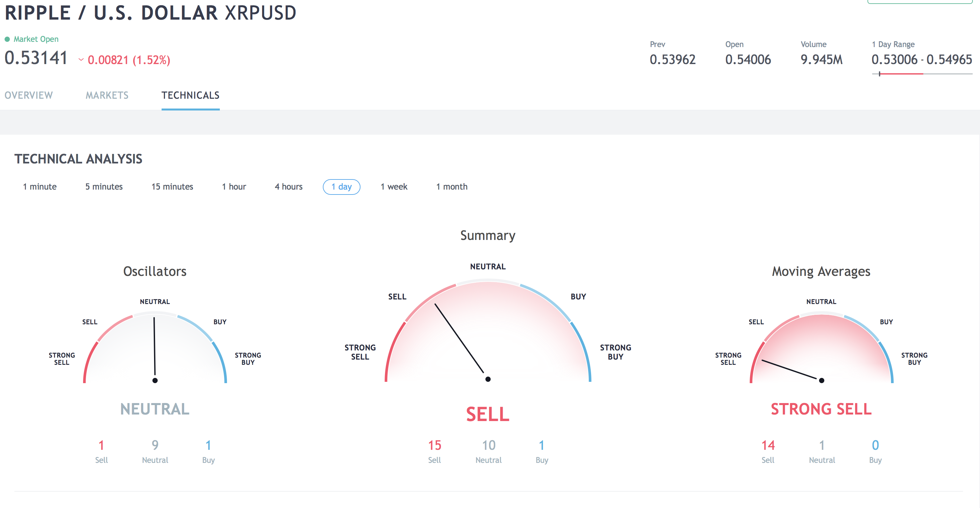Click the Oscillators heading

155,272
